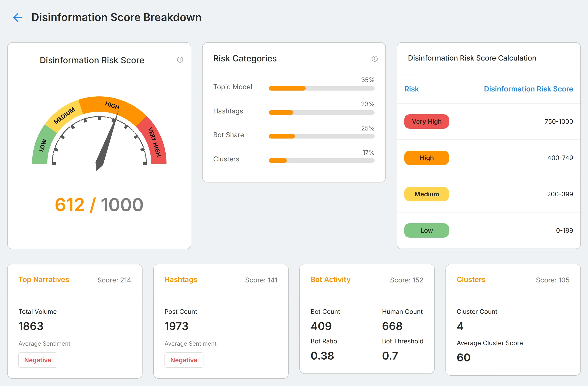Click the Disinformation Score Breakdown page title

coord(116,17)
